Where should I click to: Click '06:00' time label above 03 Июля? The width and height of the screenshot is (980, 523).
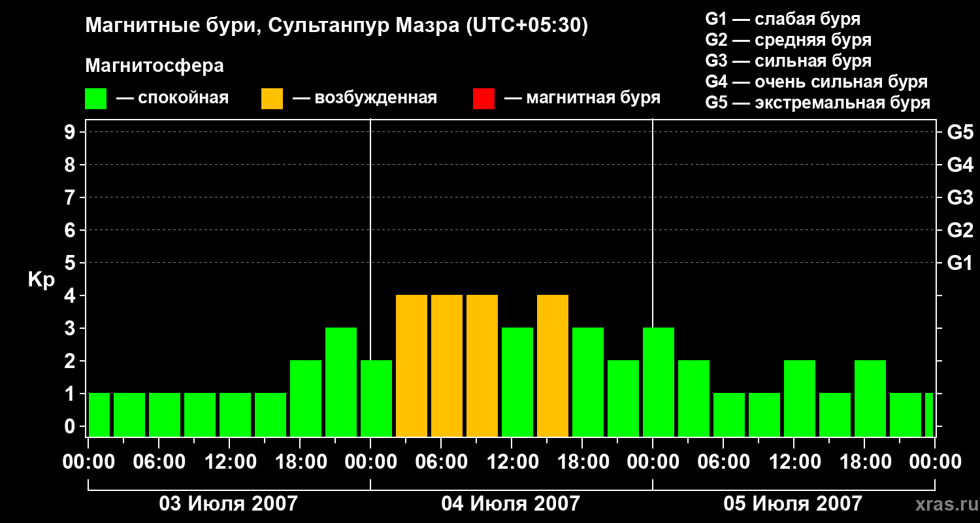click(159, 462)
